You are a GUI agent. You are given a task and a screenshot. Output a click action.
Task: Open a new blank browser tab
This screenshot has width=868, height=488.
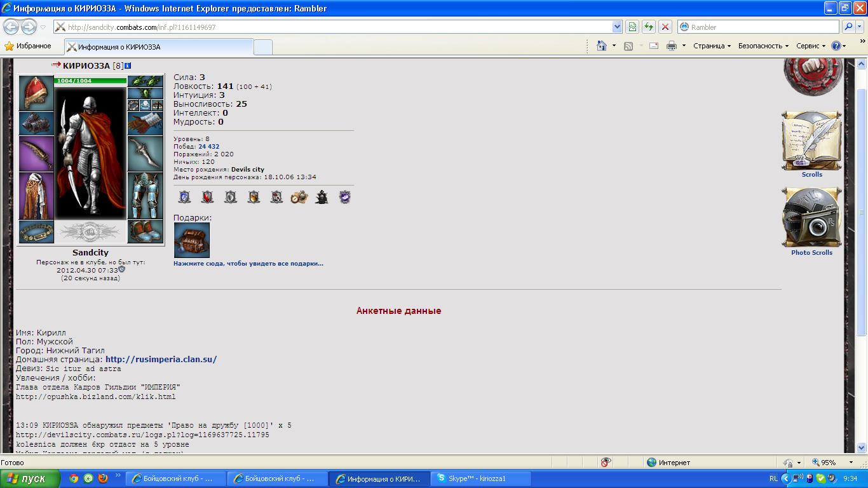coord(263,47)
